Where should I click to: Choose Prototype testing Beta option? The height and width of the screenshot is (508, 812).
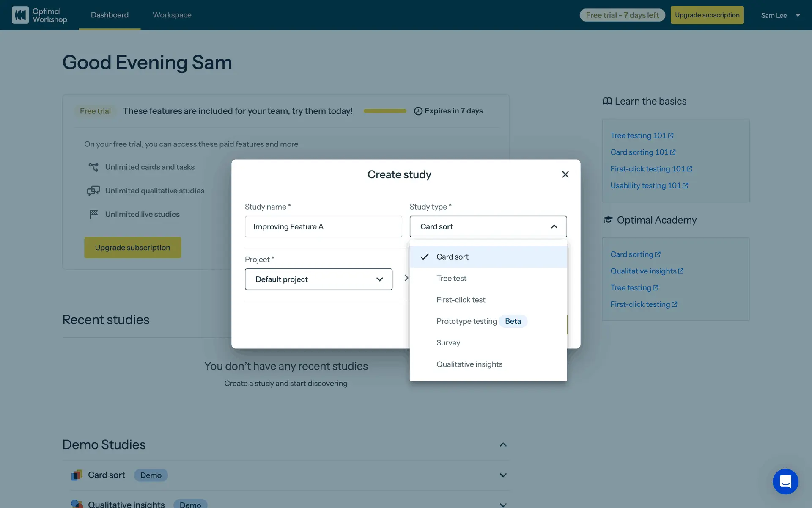click(x=466, y=321)
